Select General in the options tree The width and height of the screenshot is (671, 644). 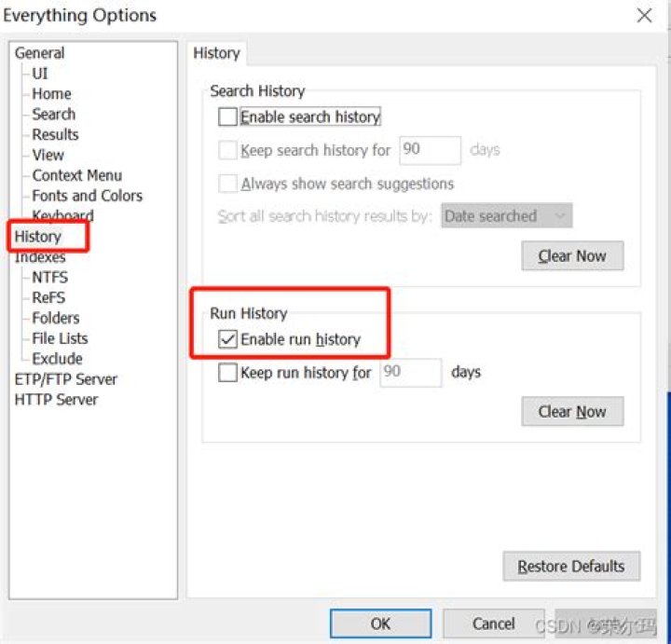(39, 53)
